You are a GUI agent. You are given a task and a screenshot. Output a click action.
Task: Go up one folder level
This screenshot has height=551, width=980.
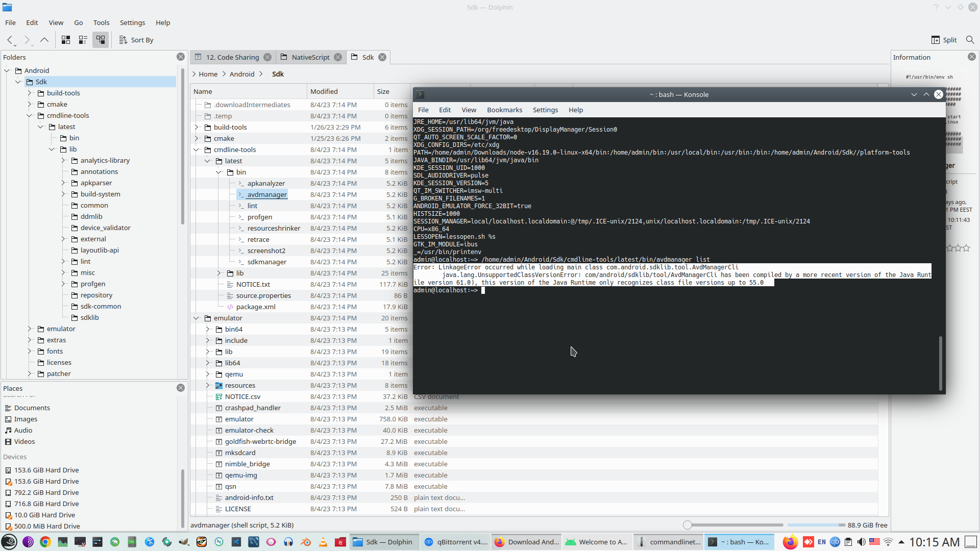point(44,40)
